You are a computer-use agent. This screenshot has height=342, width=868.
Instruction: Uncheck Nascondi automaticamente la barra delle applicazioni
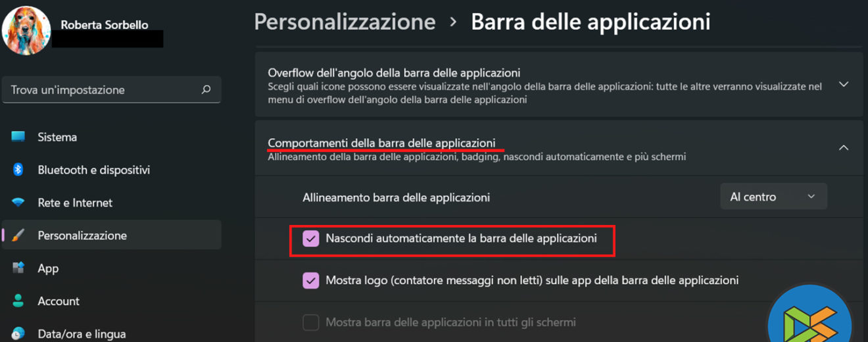click(x=311, y=239)
